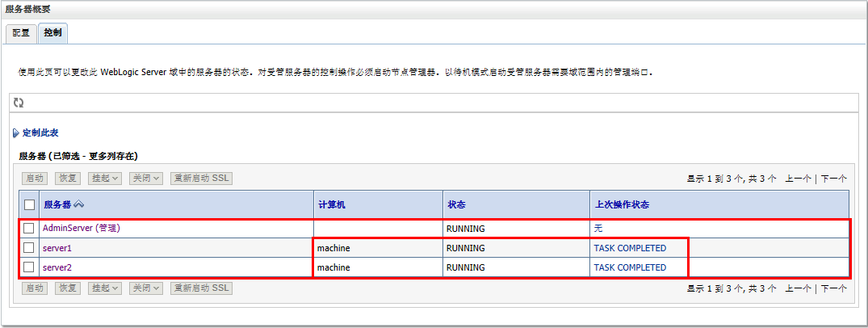Open the server1 link
This screenshot has width=868, height=328.
click(x=57, y=248)
